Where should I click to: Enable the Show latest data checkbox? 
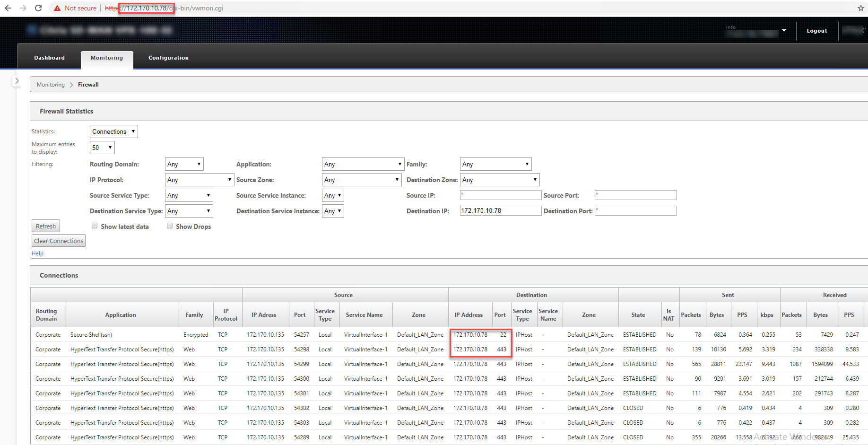[95, 226]
